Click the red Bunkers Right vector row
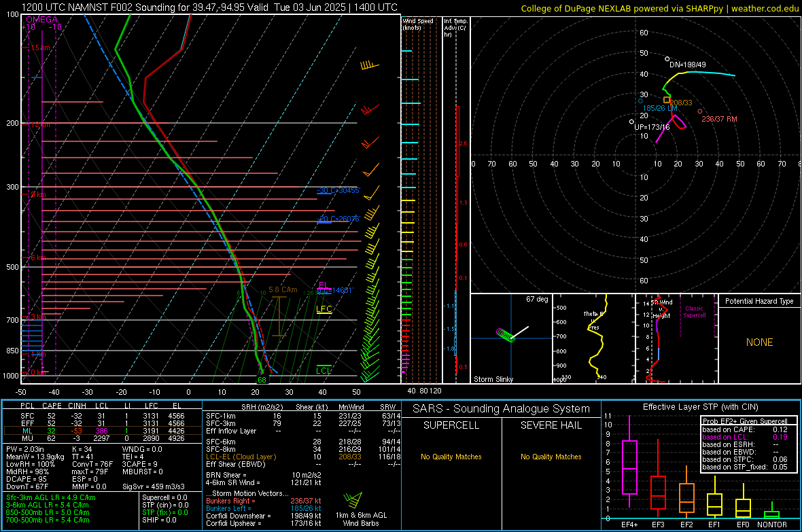This screenshot has width=802, height=532. coord(264,501)
